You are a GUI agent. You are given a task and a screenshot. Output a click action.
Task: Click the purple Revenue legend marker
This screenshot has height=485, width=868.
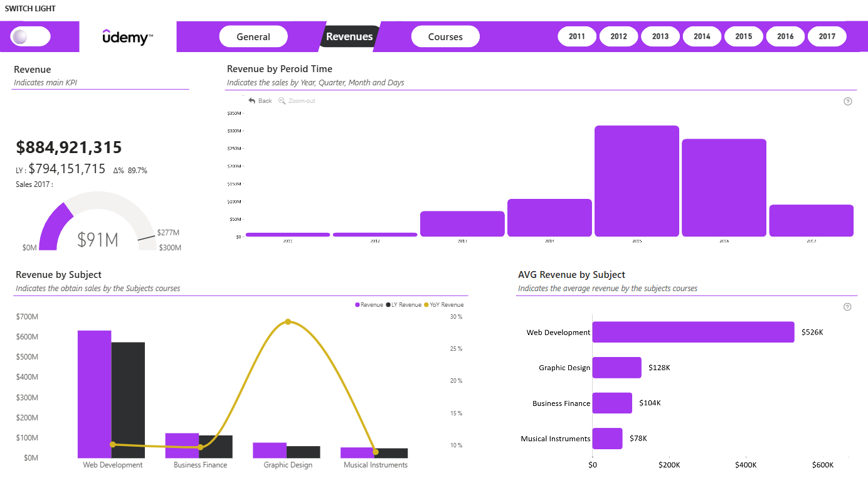pos(357,305)
